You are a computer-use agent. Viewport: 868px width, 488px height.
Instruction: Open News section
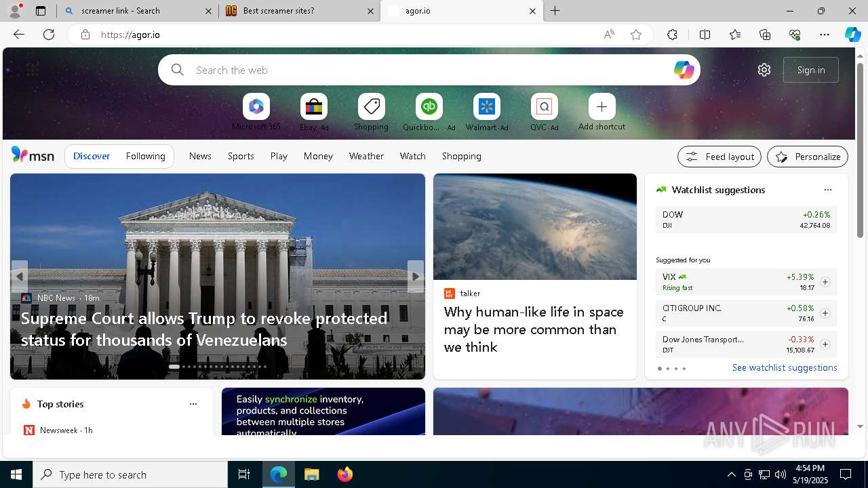click(x=200, y=156)
